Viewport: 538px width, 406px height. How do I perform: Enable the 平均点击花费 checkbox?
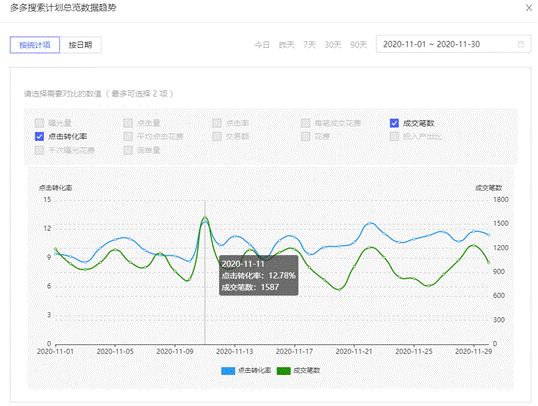point(128,137)
